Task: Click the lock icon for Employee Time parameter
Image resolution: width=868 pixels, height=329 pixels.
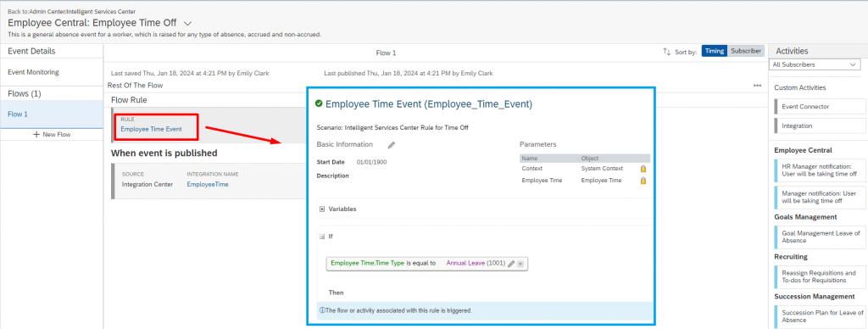Action: click(x=643, y=181)
